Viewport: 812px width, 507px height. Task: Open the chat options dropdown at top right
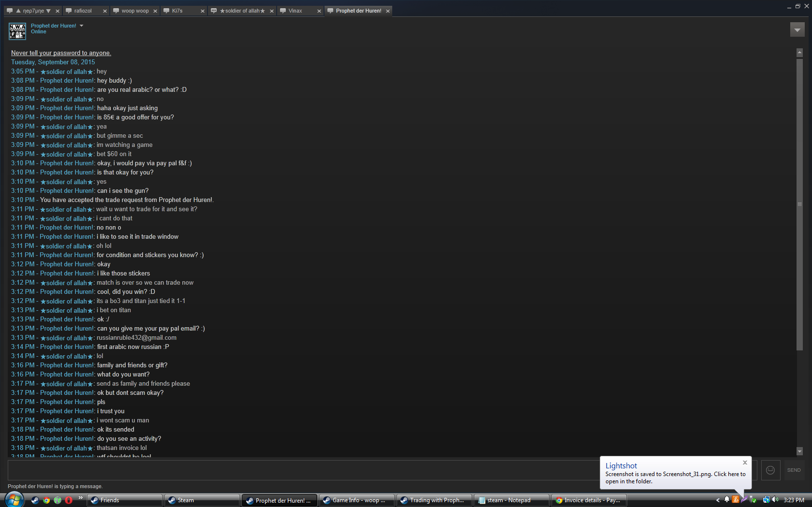click(797, 30)
